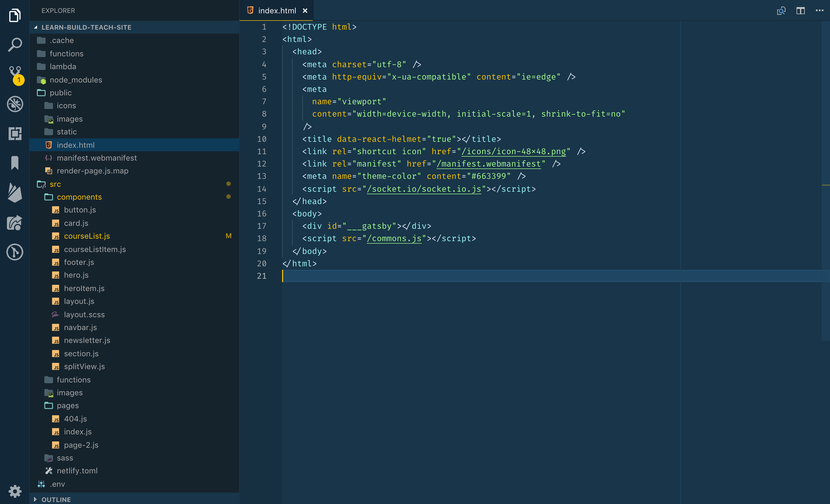Open navbar.js file
The height and width of the screenshot is (504, 830).
[x=134, y=327]
